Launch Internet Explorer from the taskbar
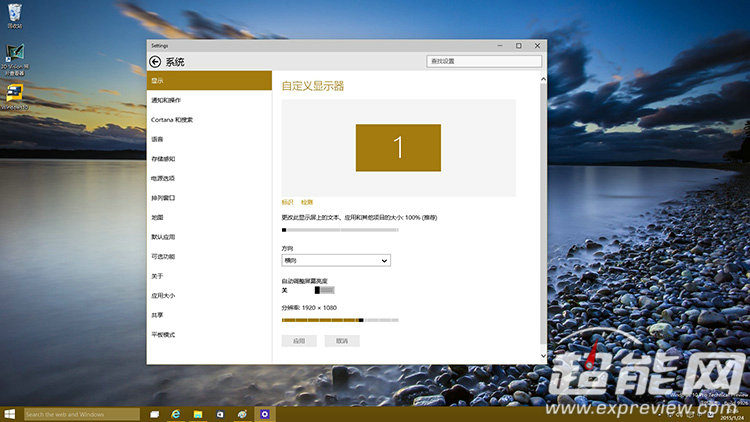750x422 pixels. (176, 413)
